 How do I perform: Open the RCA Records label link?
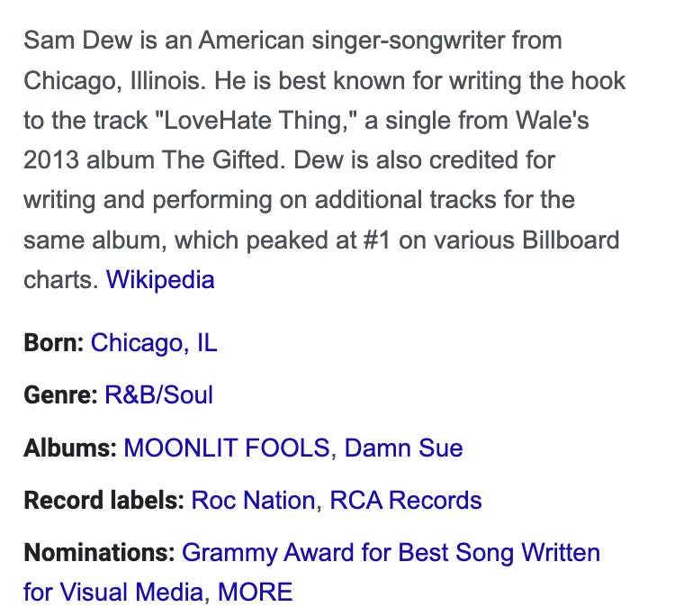pyautogui.click(x=406, y=500)
